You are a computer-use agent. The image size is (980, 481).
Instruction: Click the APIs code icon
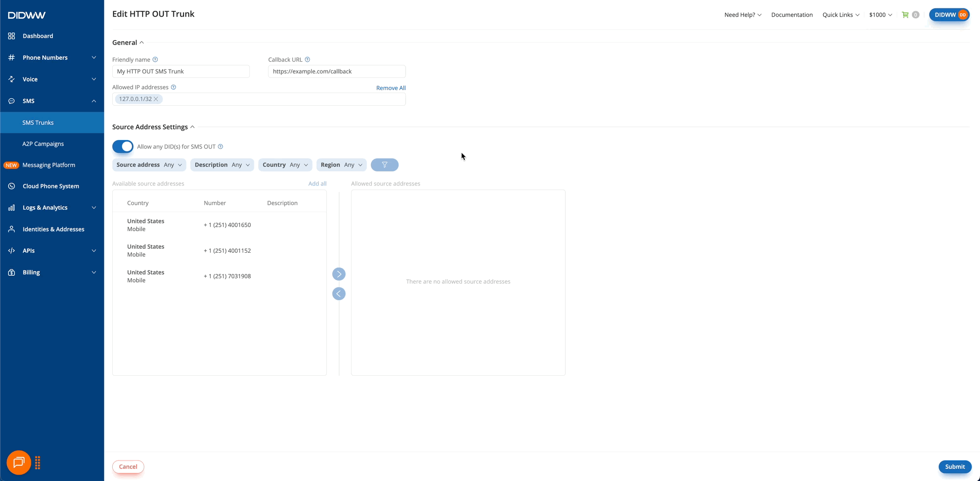[x=12, y=250]
